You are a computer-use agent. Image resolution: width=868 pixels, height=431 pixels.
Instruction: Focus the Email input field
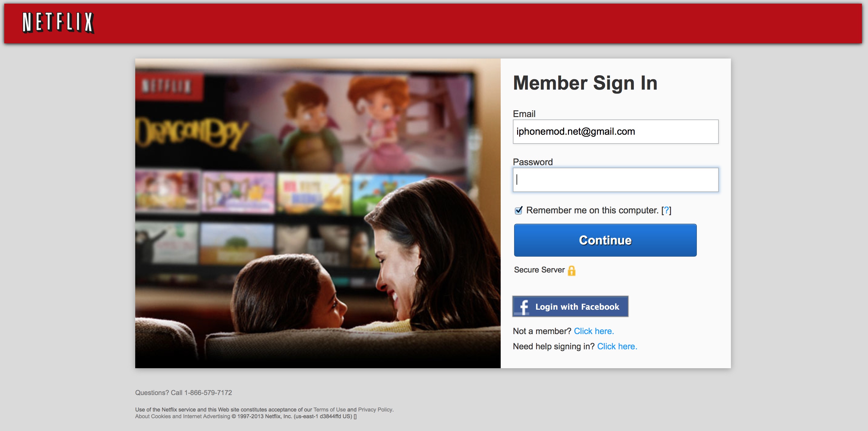pyautogui.click(x=615, y=132)
